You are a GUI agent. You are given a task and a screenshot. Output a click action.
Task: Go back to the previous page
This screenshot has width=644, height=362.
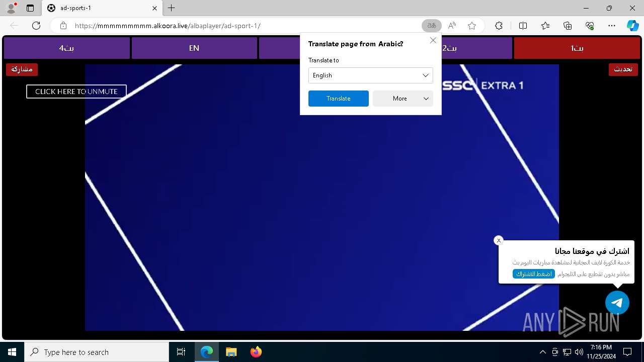click(x=14, y=26)
